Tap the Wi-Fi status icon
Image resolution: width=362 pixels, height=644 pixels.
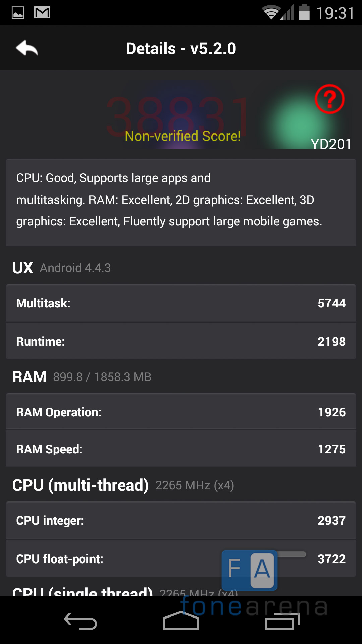(x=271, y=13)
